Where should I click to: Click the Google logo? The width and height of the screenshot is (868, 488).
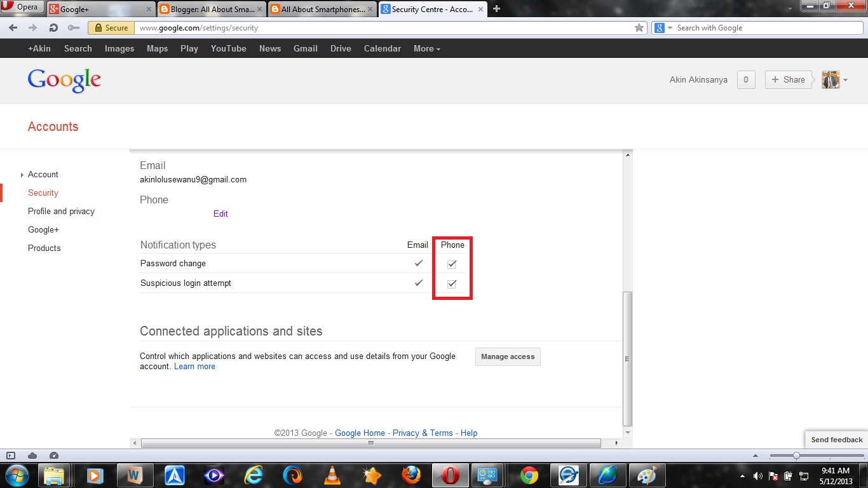click(x=64, y=81)
